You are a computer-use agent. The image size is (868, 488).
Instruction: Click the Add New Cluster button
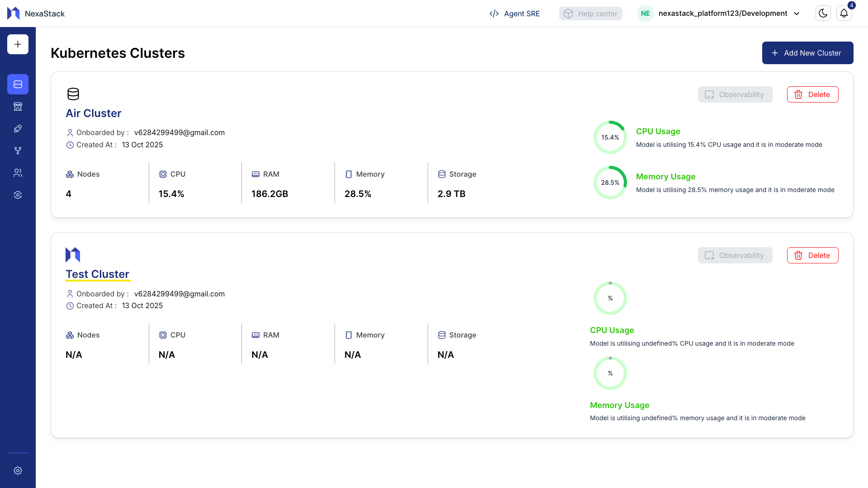(807, 52)
